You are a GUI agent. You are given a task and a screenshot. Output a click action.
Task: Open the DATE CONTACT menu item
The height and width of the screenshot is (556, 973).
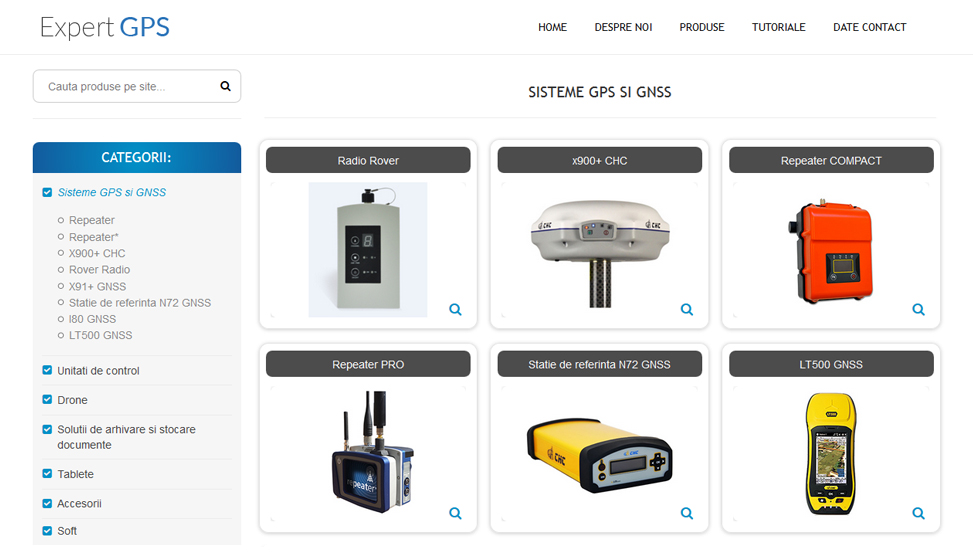pyautogui.click(x=869, y=27)
